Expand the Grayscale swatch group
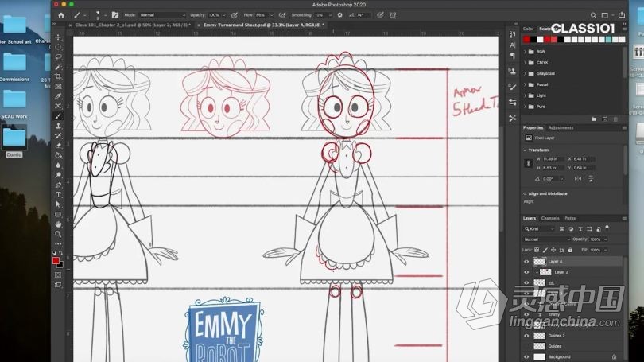The height and width of the screenshot is (362, 644). click(525, 73)
